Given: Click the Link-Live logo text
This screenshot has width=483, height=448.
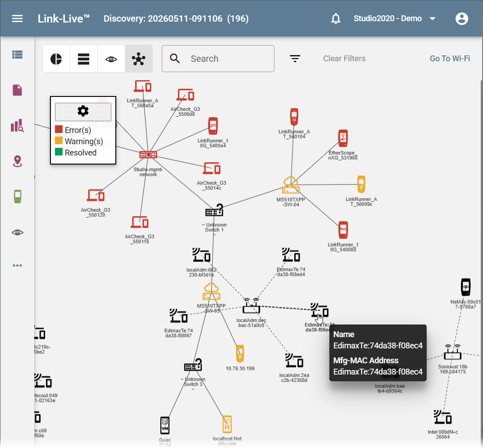Looking at the screenshot, I should point(64,18).
